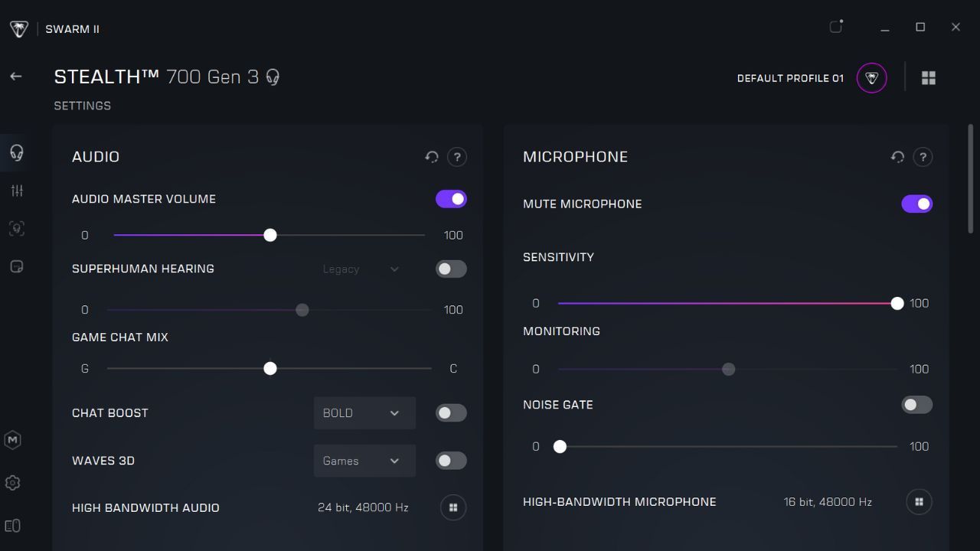Image resolution: width=980 pixels, height=551 pixels.
Task: Open High Bandwidth Audio Windows settings
Action: tap(453, 507)
